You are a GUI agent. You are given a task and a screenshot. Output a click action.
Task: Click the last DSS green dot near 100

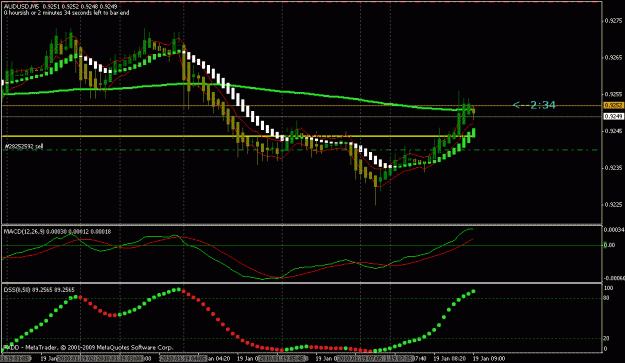[x=474, y=291]
